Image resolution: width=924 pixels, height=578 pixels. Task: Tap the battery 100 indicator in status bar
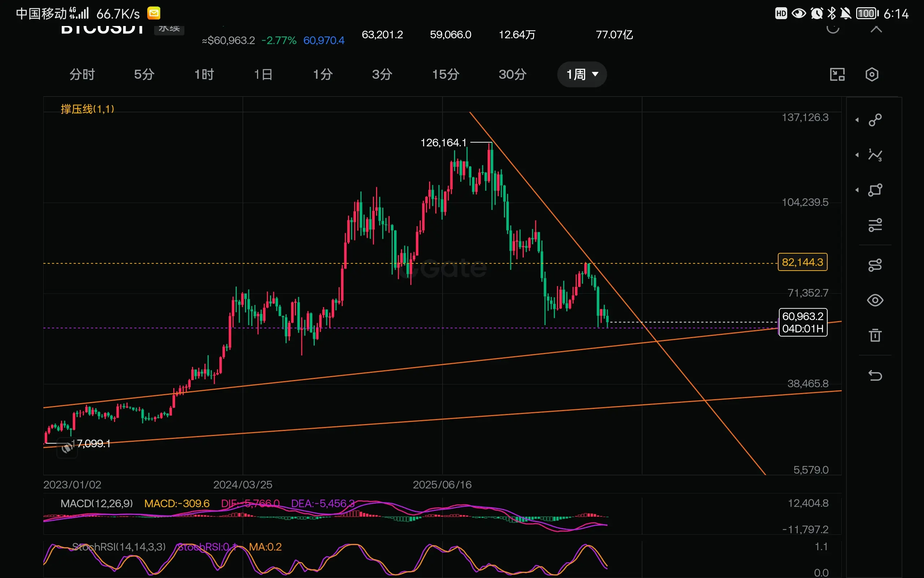pos(867,14)
